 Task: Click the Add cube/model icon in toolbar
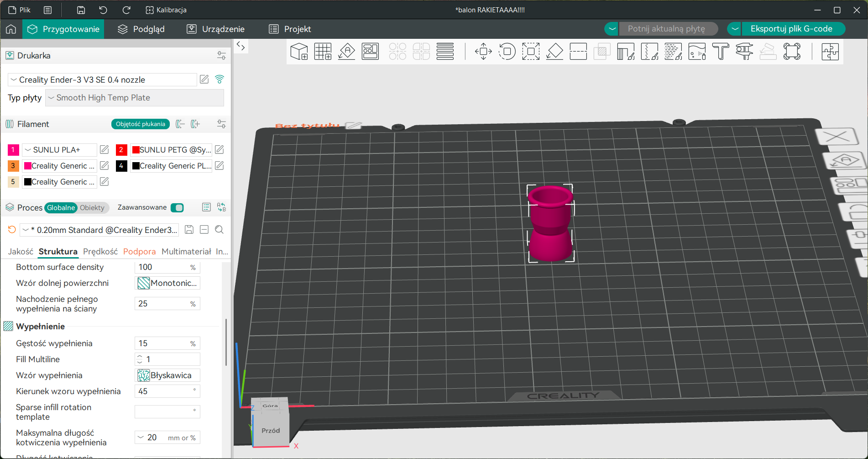click(299, 52)
